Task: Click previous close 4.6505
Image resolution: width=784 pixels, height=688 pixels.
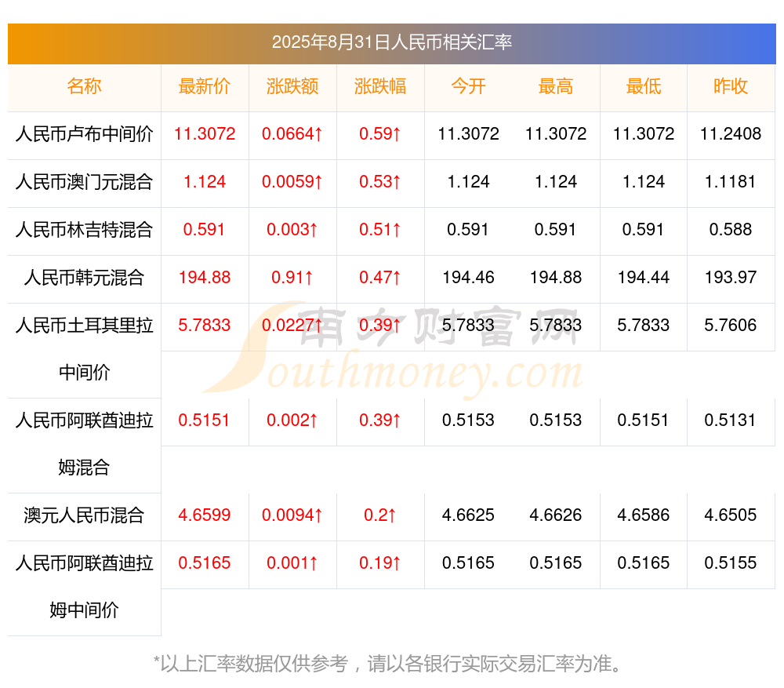Action: click(x=731, y=515)
